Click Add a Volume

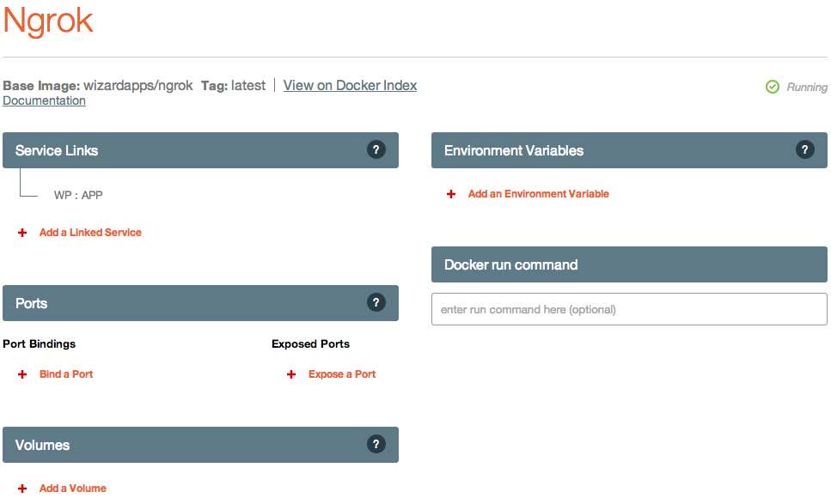(72, 489)
